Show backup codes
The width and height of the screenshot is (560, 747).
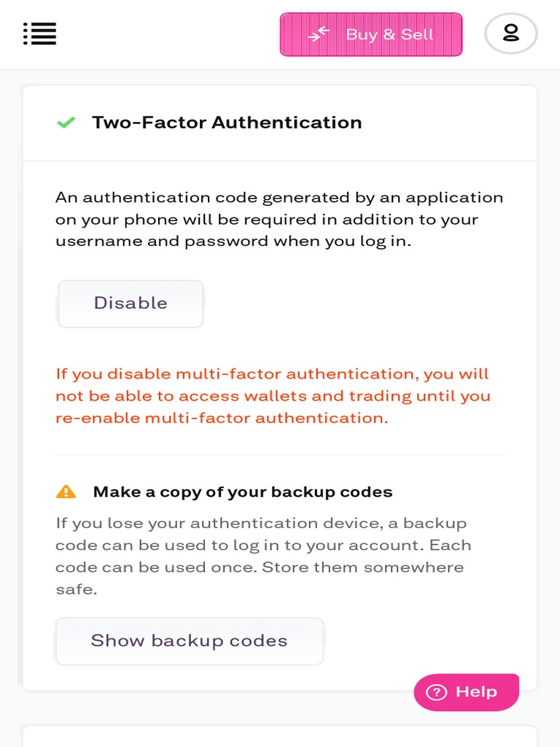[x=189, y=640]
